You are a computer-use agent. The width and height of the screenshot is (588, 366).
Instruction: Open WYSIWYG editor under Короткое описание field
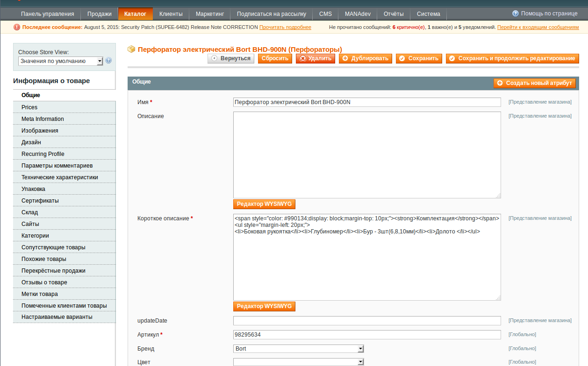[x=264, y=306]
